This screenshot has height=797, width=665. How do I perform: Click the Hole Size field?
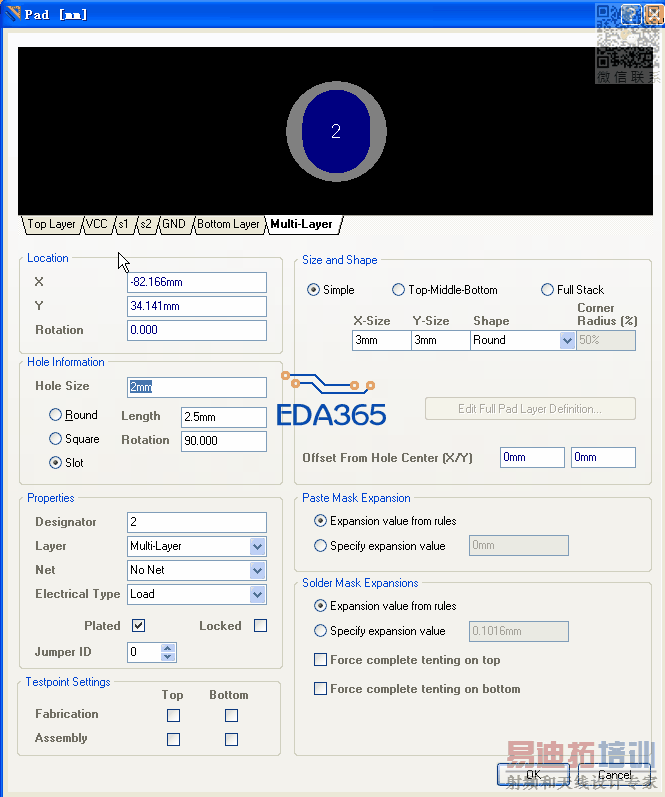tap(197, 387)
